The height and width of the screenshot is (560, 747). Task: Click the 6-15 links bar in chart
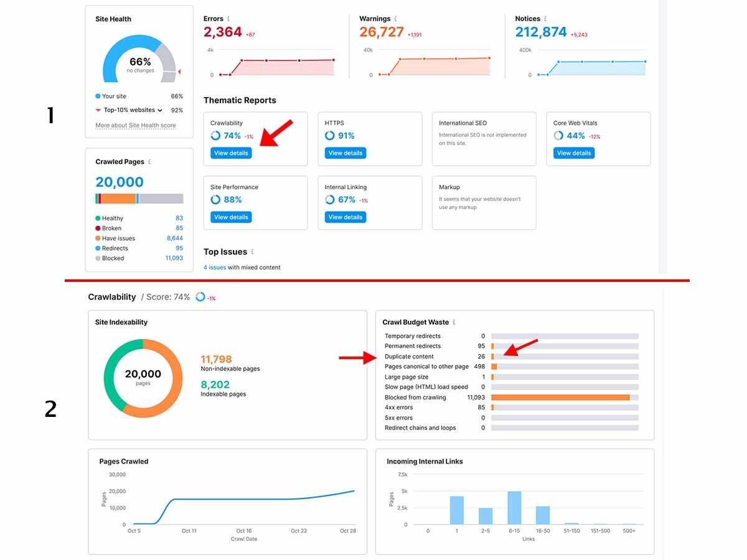(x=514, y=508)
